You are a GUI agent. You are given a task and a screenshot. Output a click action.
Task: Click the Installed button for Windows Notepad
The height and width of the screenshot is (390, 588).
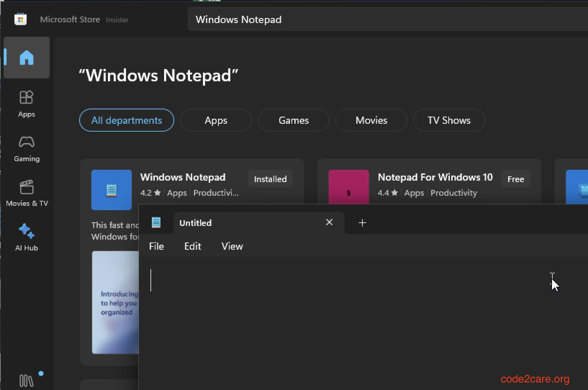tap(270, 178)
